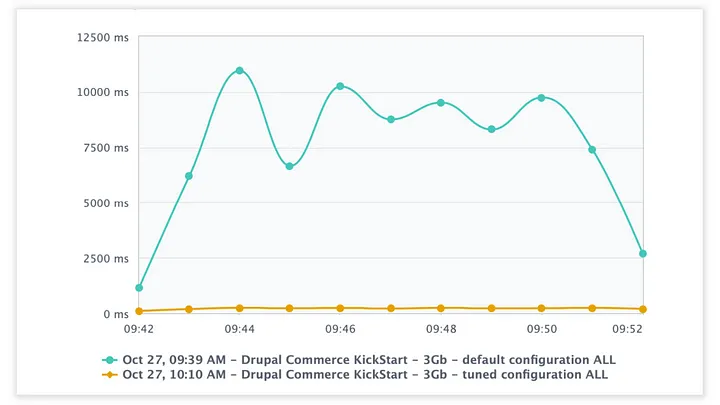Screen dimensions: 720x405
Task: Click the teal data point at 09:48
Action: (x=440, y=103)
